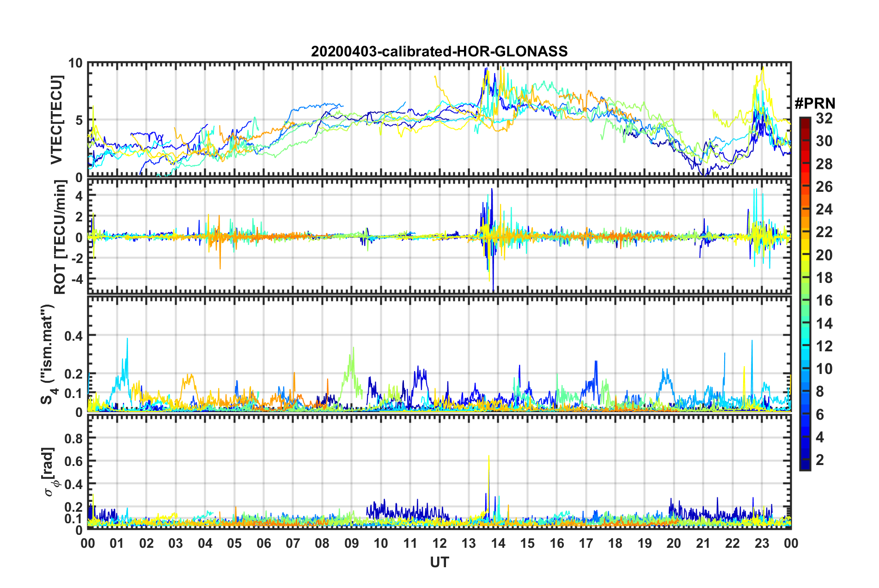
Task: Select colorbar tick label 12
Action: [x=824, y=346]
